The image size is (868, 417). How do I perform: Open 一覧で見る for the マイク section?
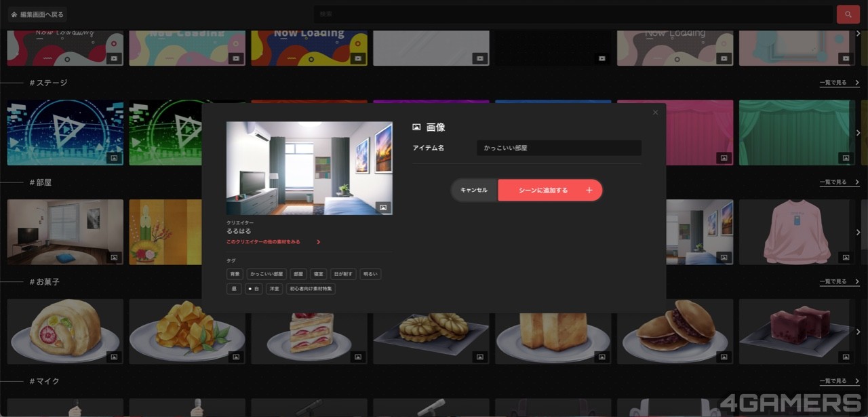840,381
